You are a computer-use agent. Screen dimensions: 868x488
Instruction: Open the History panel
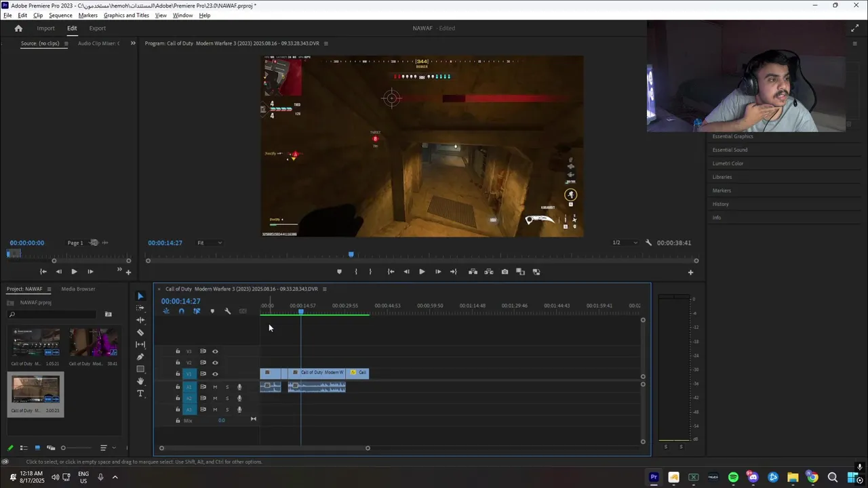pyautogui.click(x=720, y=204)
